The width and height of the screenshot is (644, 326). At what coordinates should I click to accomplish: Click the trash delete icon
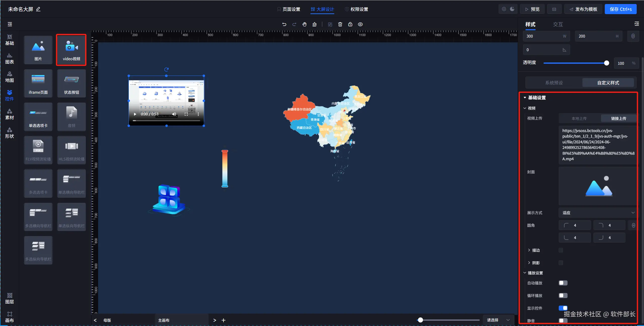tap(340, 24)
